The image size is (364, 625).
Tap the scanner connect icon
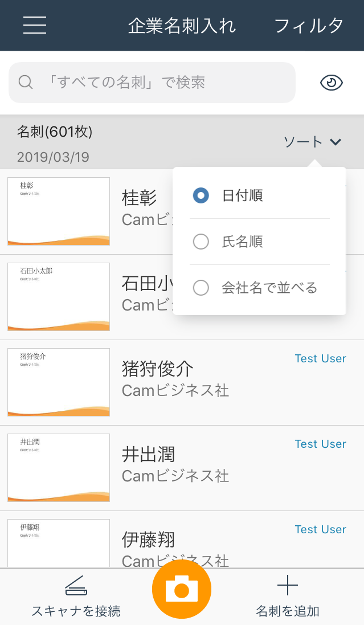(76, 586)
